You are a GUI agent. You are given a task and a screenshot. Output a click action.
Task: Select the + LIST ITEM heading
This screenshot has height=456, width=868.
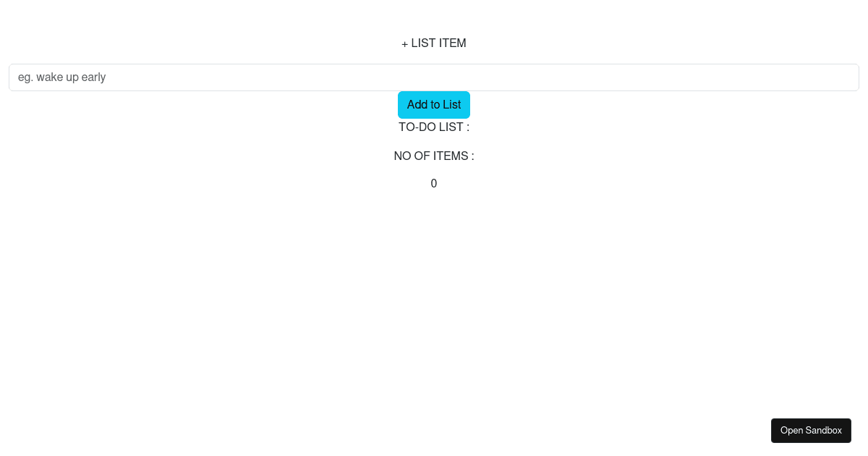point(434,43)
